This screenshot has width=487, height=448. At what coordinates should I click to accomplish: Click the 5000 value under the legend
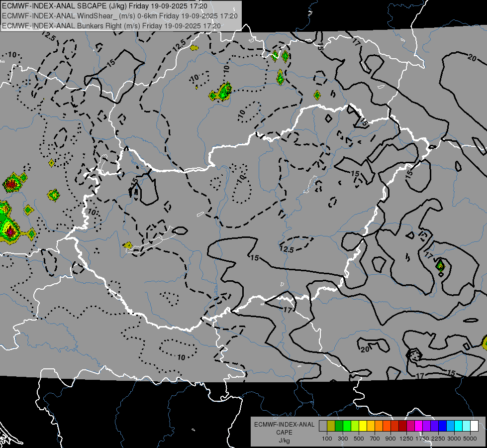pyautogui.click(x=471, y=438)
